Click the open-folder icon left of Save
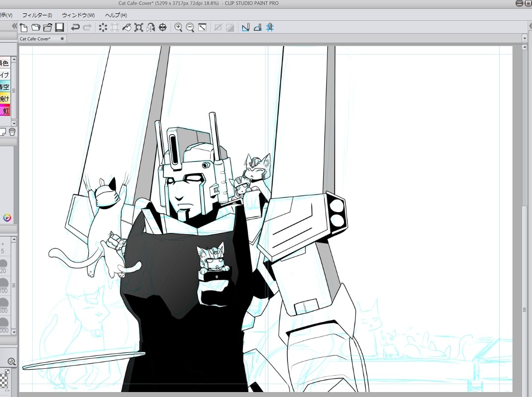 tap(48, 27)
